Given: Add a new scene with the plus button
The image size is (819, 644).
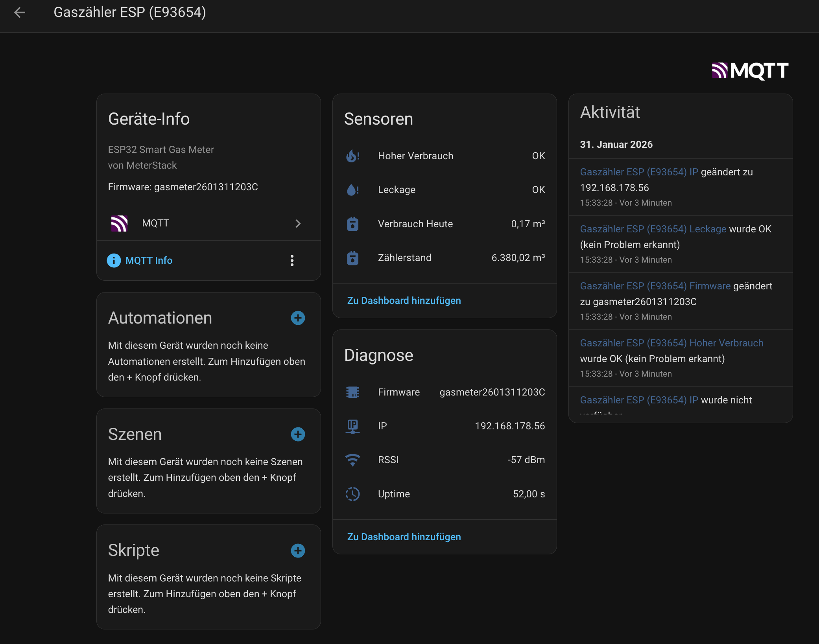Looking at the screenshot, I should [x=298, y=434].
